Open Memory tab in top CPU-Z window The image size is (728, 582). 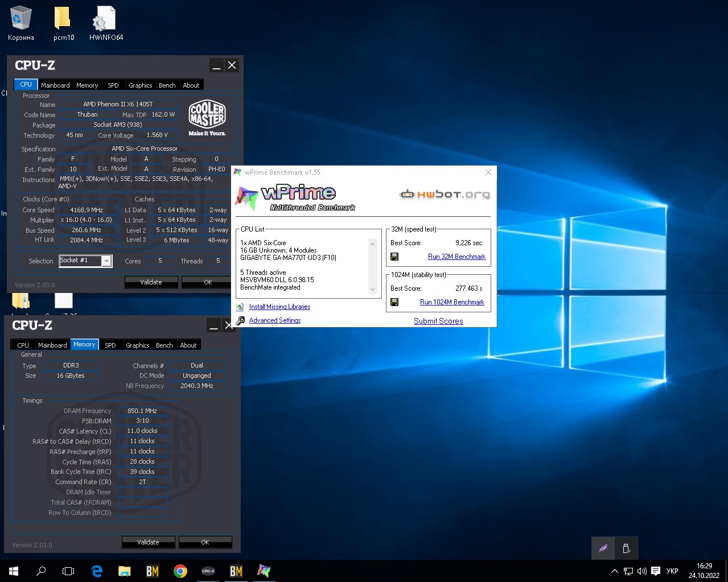pyautogui.click(x=87, y=85)
